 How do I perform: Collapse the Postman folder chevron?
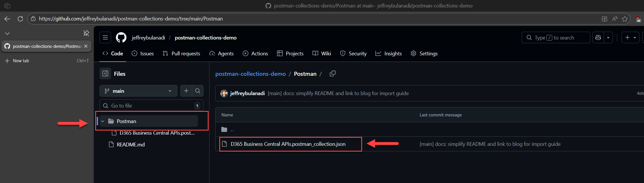click(103, 121)
